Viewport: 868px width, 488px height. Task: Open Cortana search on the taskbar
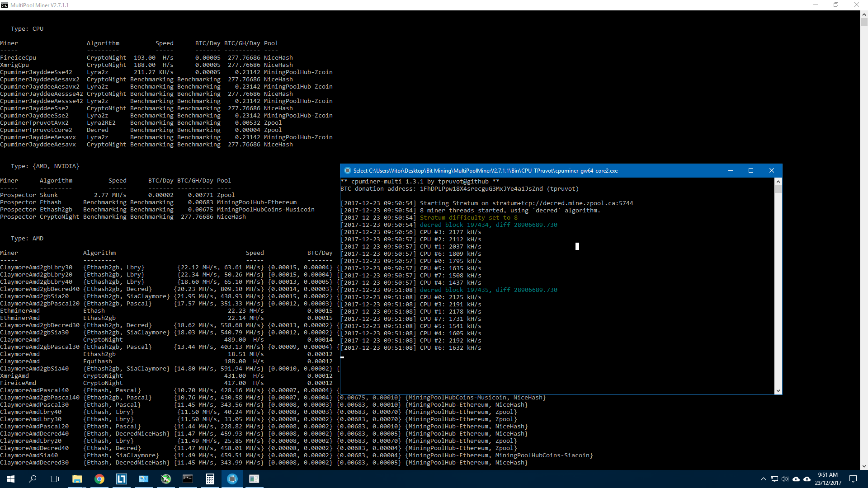[x=32, y=479]
